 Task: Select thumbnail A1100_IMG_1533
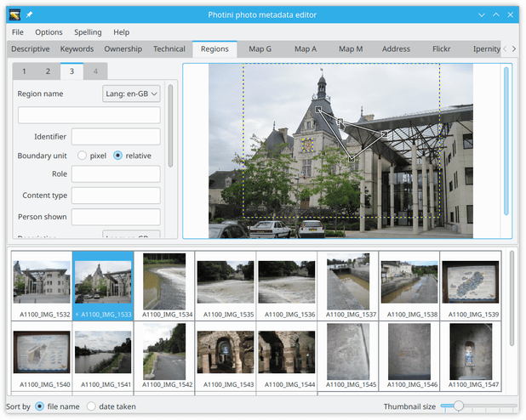click(x=103, y=286)
